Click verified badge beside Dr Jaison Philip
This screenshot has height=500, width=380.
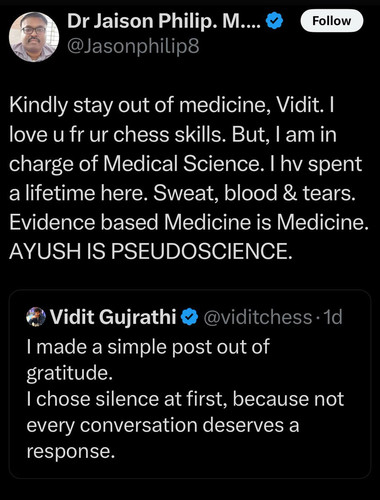click(274, 21)
